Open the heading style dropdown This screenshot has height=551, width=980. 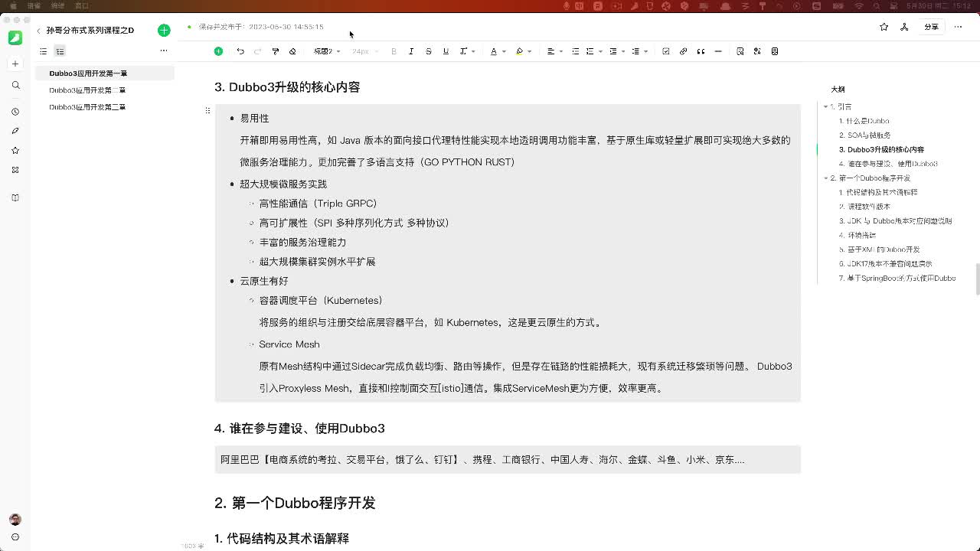pyautogui.click(x=327, y=51)
